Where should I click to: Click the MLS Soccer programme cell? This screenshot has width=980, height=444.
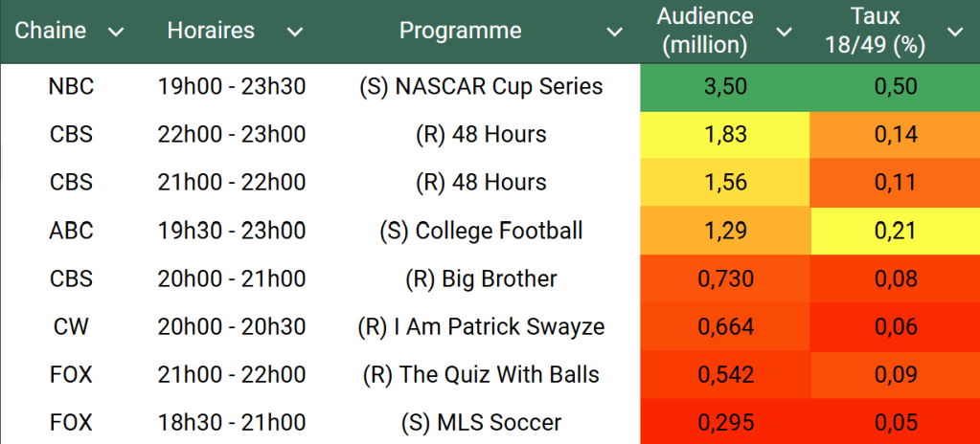coord(481,422)
